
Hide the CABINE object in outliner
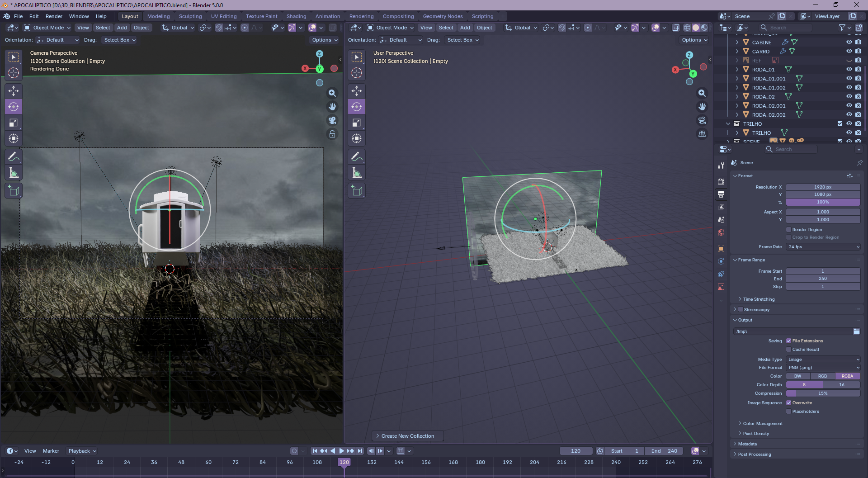(x=849, y=42)
